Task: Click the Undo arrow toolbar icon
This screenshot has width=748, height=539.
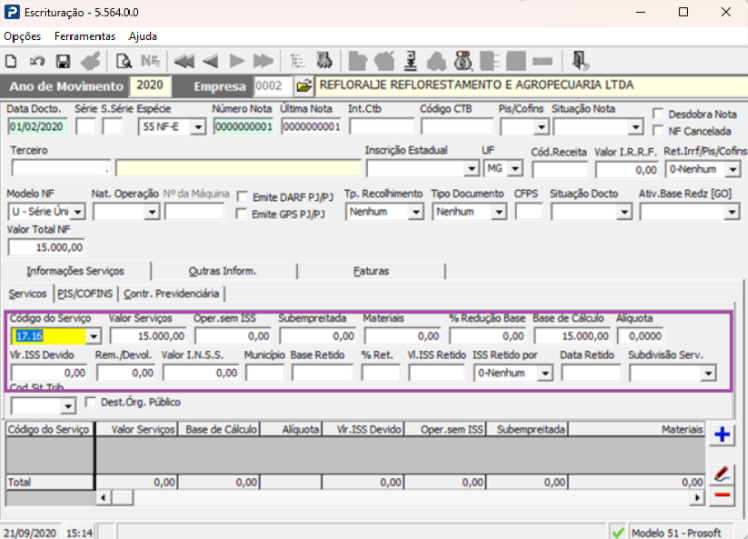Action: [x=37, y=60]
